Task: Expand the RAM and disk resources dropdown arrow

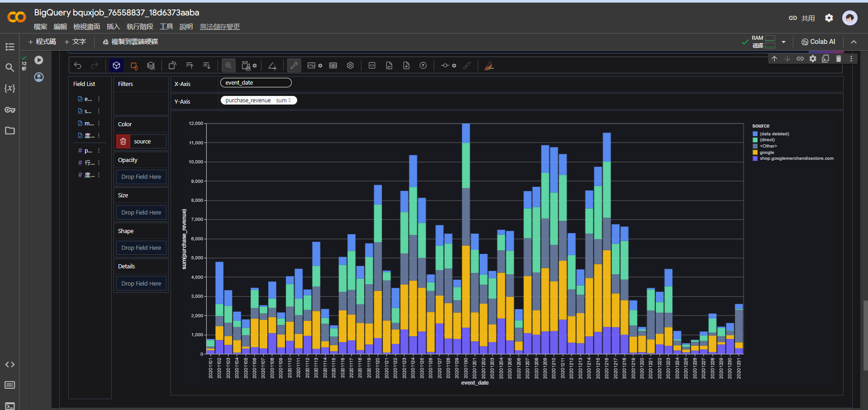Action: click(783, 42)
